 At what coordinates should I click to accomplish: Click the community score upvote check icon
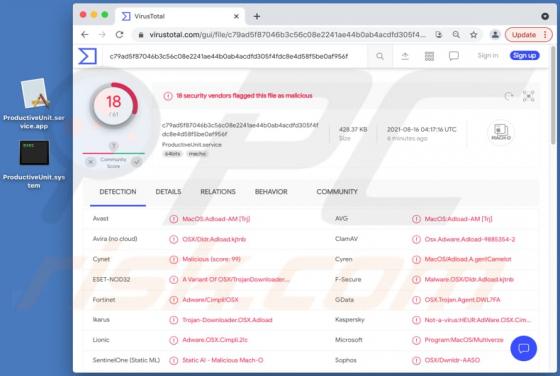coord(136,162)
